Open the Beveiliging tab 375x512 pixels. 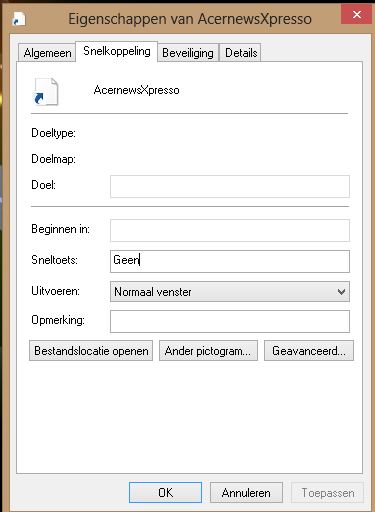pyautogui.click(x=188, y=53)
